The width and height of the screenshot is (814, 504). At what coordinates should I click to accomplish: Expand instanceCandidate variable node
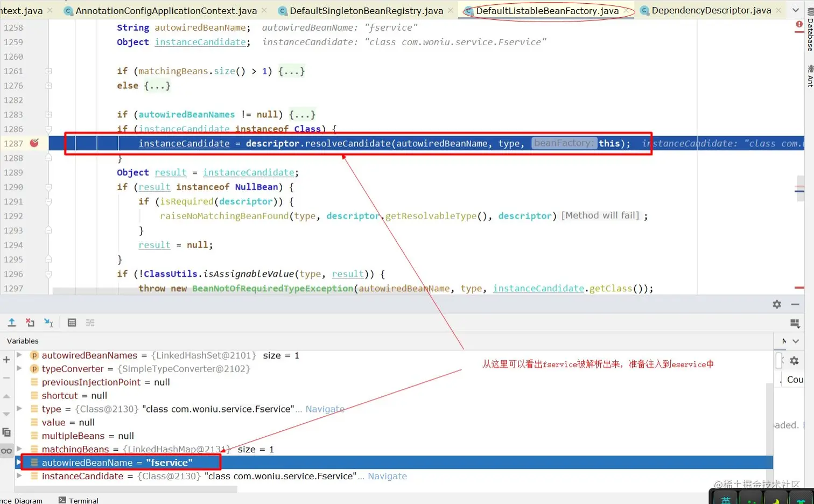coord(19,475)
